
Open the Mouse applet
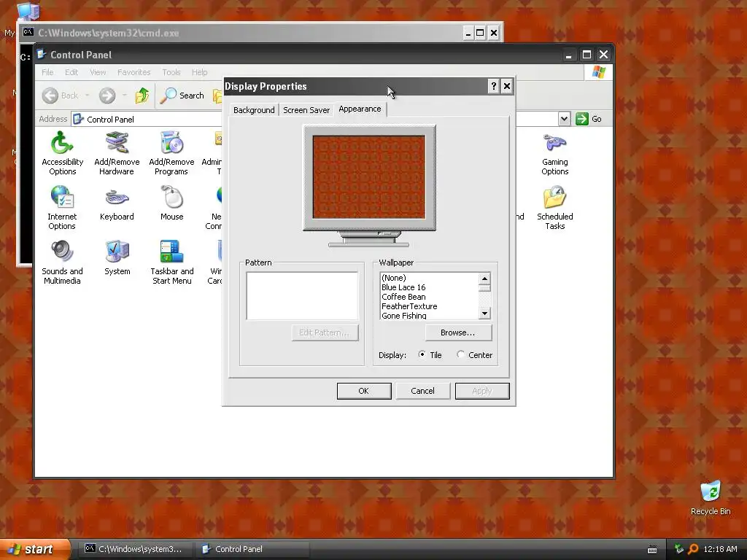[172, 204]
